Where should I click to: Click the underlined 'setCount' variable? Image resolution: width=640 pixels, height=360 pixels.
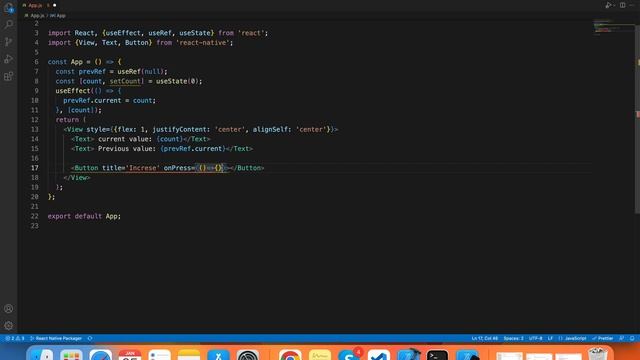pyautogui.click(x=125, y=81)
